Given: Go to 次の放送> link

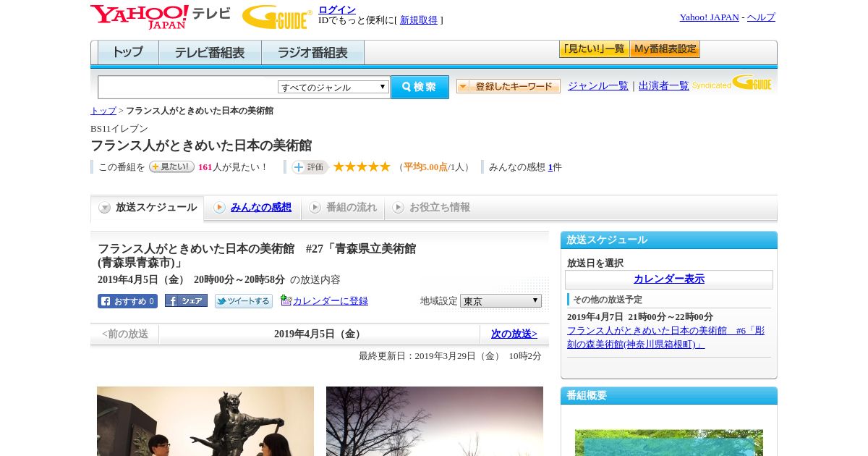Looking at the screenshot, I should point(514,334).
